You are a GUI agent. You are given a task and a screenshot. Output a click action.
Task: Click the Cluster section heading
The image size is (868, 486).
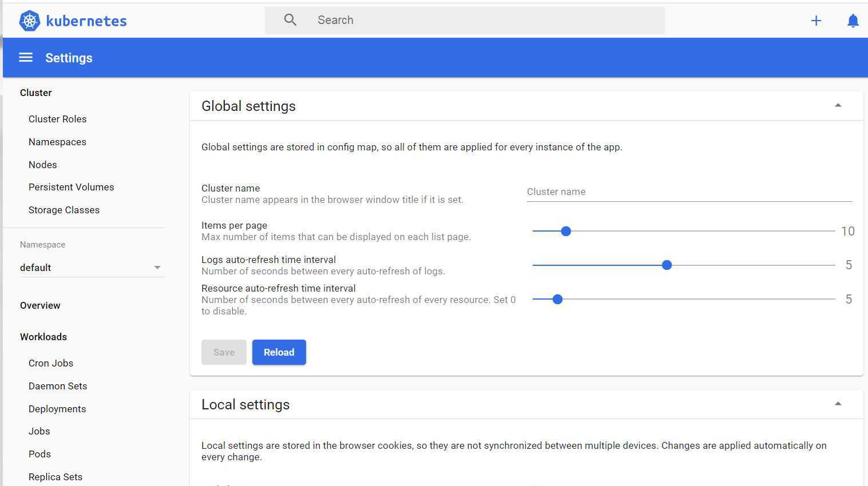click(x=36, y=93)
